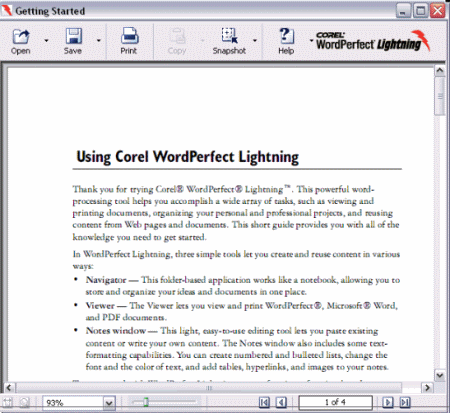Image resolution: width=450 pixels, height=413 pixels.
Task: Jump to the last page
Action: 405,402
